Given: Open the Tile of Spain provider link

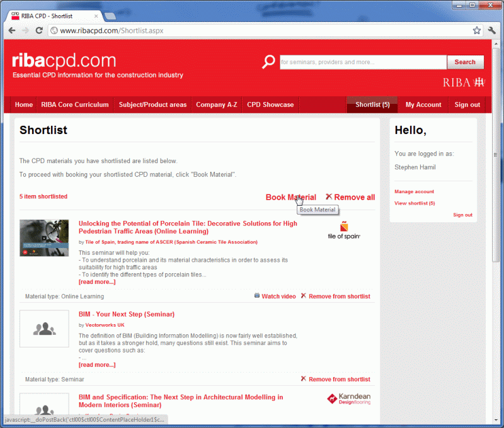Looking at the screenshot, I should tap(171, 242).
